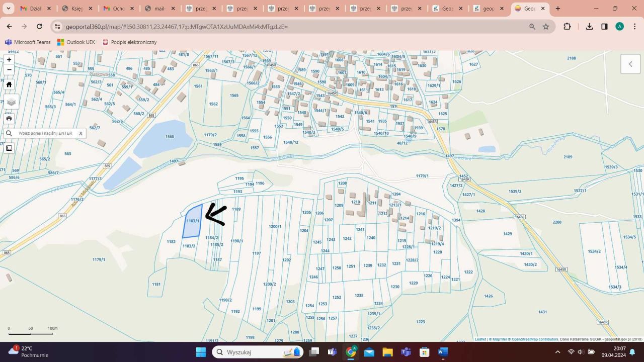Open the browser Extensions puzzle icon
This screenshot has height=362, width=644.
pyautogui.click(x=567, y=27)
